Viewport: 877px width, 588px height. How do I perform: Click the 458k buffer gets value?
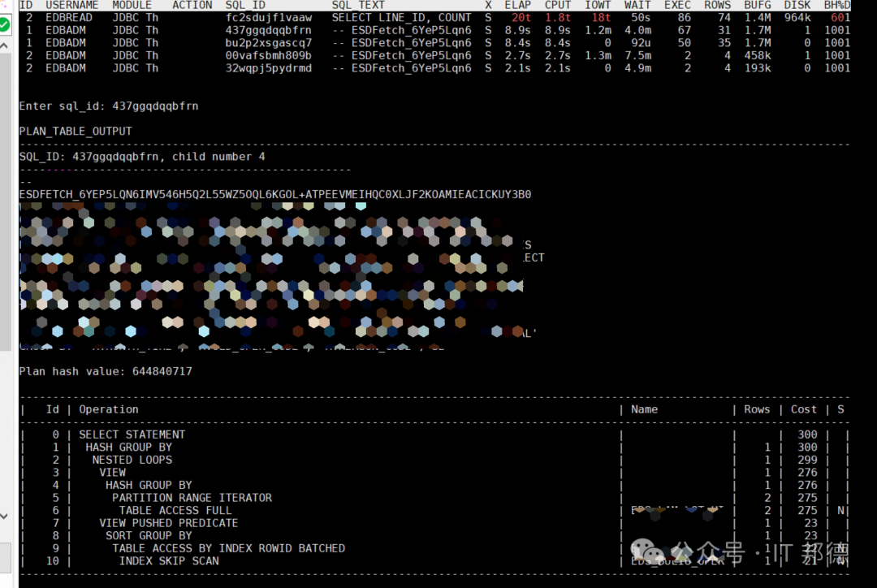758,55
